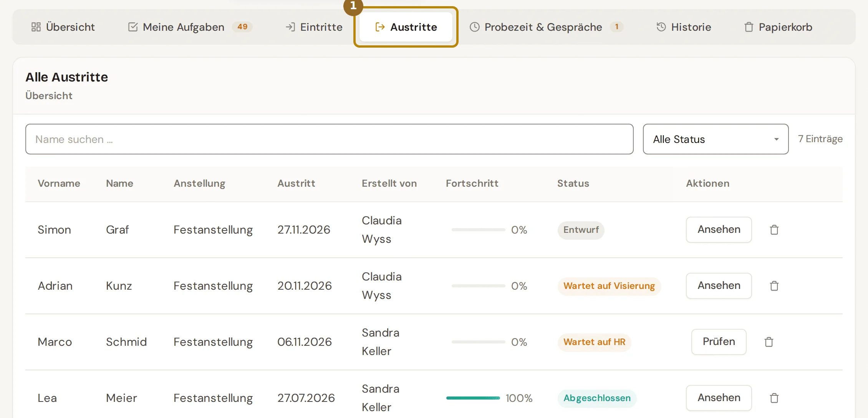Click exit date 06.11.2026

point(304,342)
